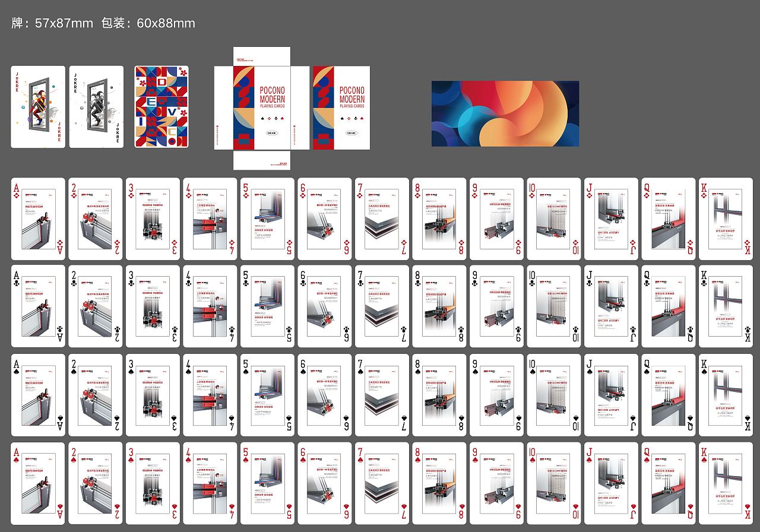Image resolution: width=760 pixels, height=532 pixels.
Task: Choose the Jack of Spades card
Action: pos(611,395)
